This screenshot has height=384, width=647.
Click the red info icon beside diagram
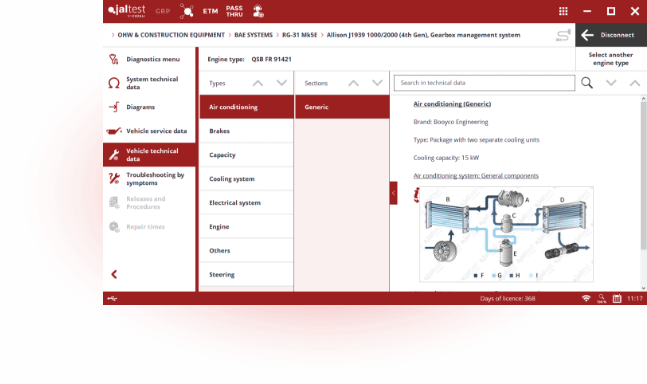(x=416, y=195)
